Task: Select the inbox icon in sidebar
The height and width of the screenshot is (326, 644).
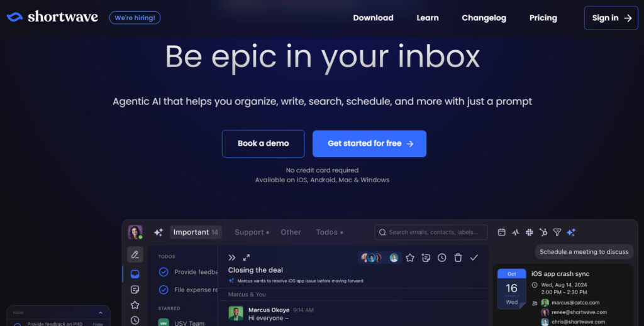Action: tap(135, 274)
